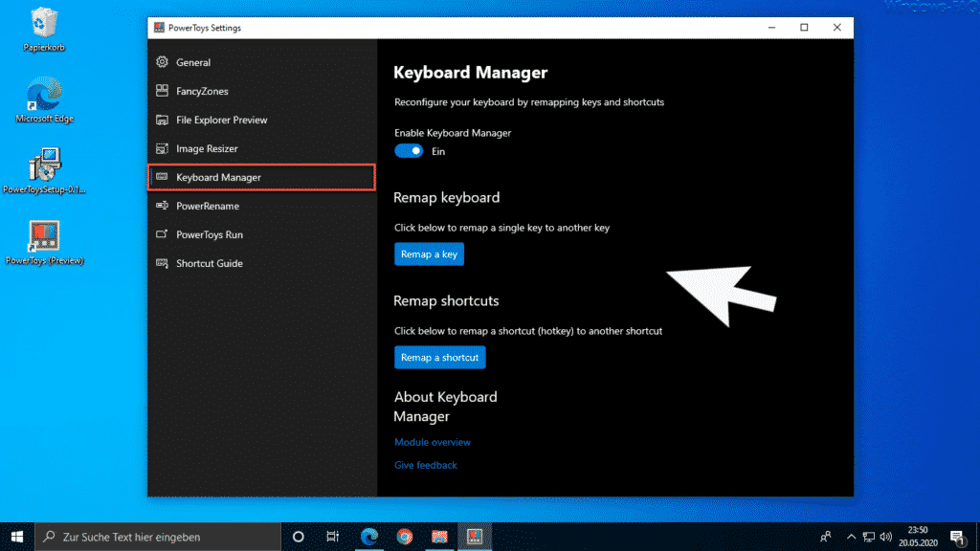The width and height of the screenshot is (980, 551).
Task: Click the FancyZones grid icon
Action: coord(162,91)
